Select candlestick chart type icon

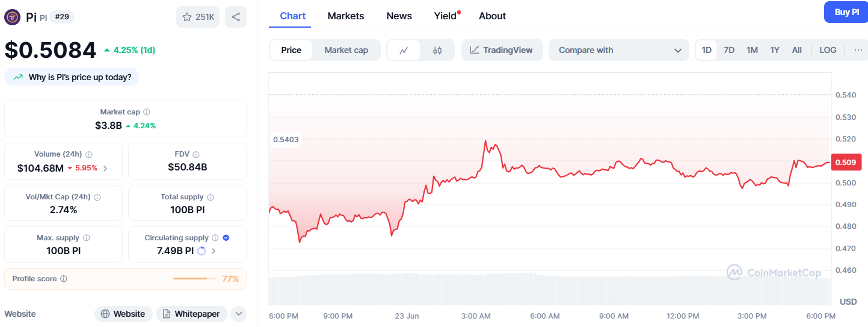[x=437, y=50]
